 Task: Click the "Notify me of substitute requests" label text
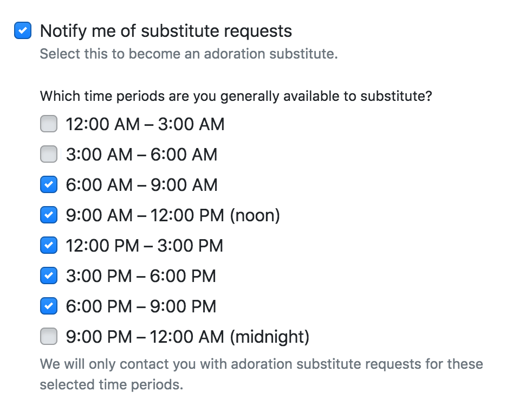click(x=166, y=31)
